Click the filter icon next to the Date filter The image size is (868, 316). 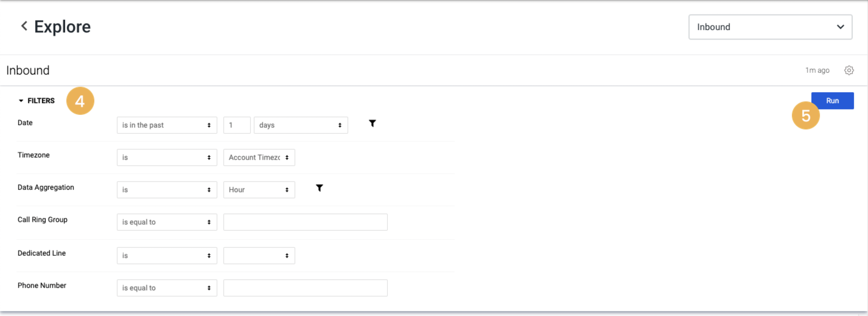coord(372,123)
